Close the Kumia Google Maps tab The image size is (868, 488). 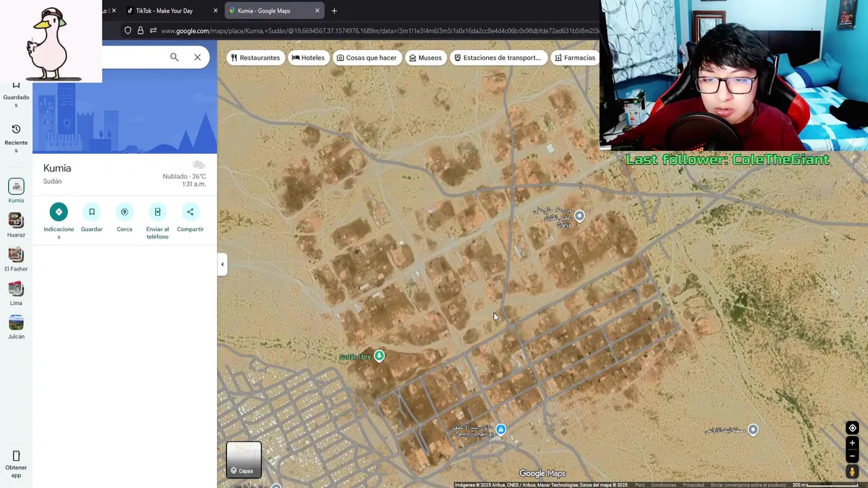[x=317, y=11]
